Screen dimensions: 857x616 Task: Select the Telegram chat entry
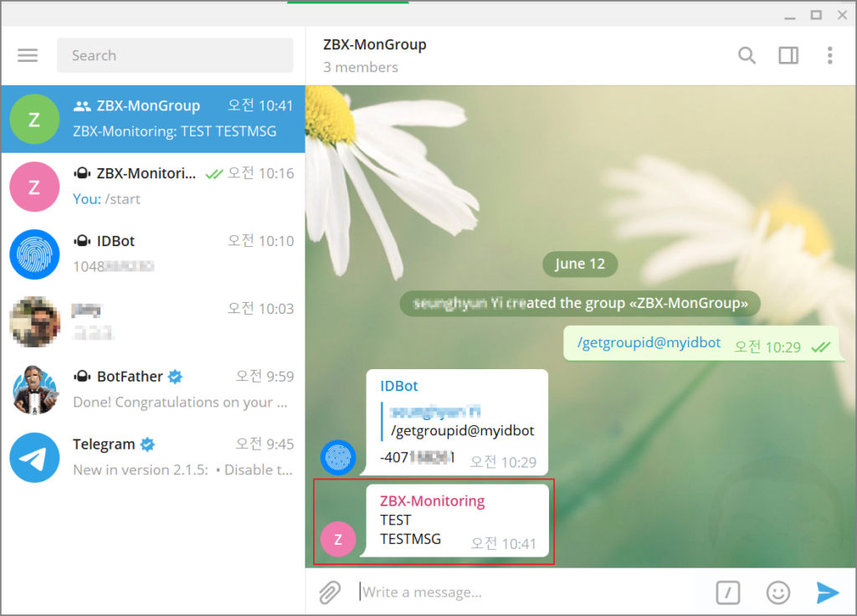(x=151, y=457)
